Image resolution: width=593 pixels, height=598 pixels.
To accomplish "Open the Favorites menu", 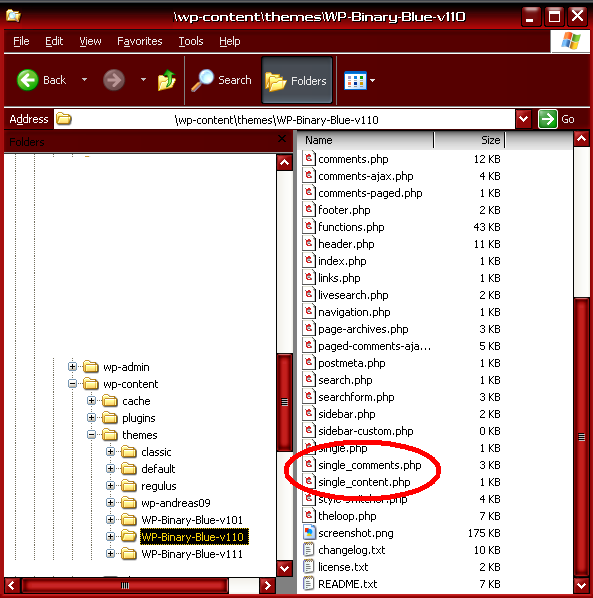I will pos(140,41).
